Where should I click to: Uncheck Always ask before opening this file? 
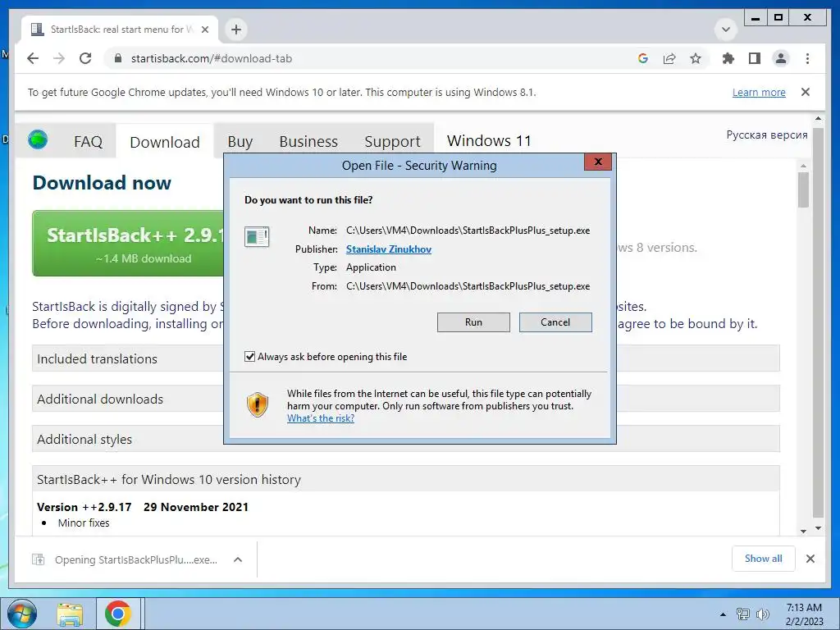point(249,356)
